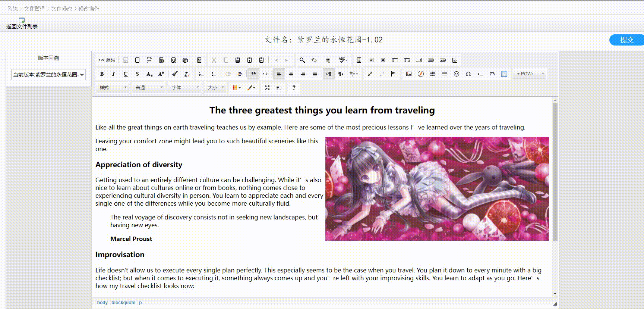Screen dimensions: 644x309
Task: Open the spell checker ABC dropdown
Action: 343,60
